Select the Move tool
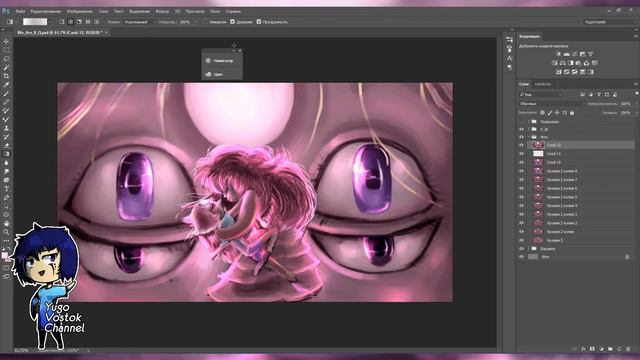Viewport: 640px width, 360px height. [x=6, y=42]
